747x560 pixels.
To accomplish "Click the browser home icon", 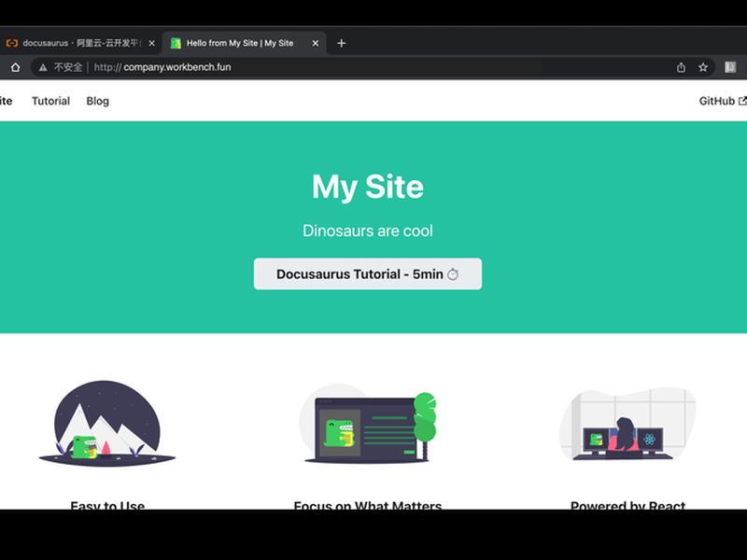I will (15, 67).
